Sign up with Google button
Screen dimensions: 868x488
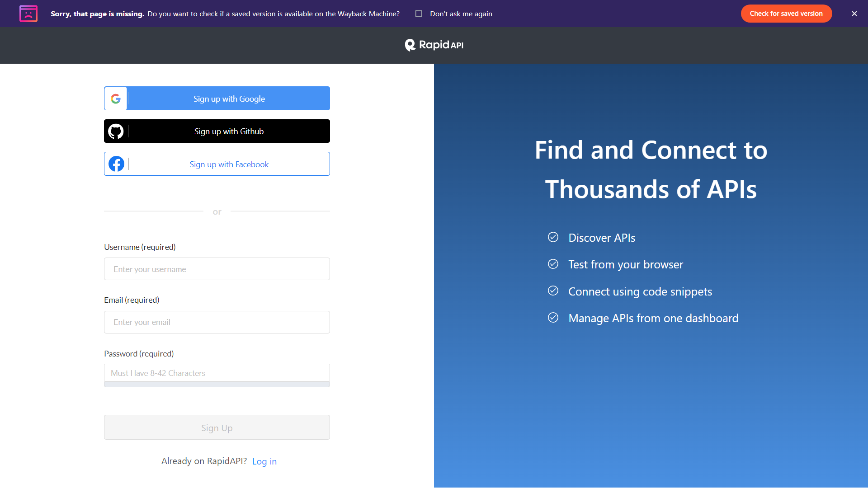217,99
